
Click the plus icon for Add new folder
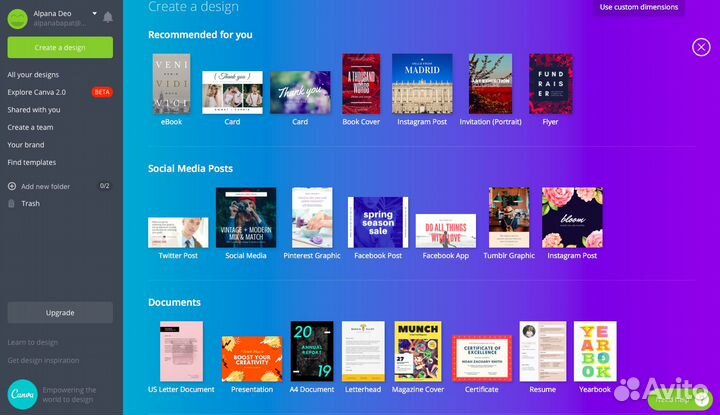point(12,186)
